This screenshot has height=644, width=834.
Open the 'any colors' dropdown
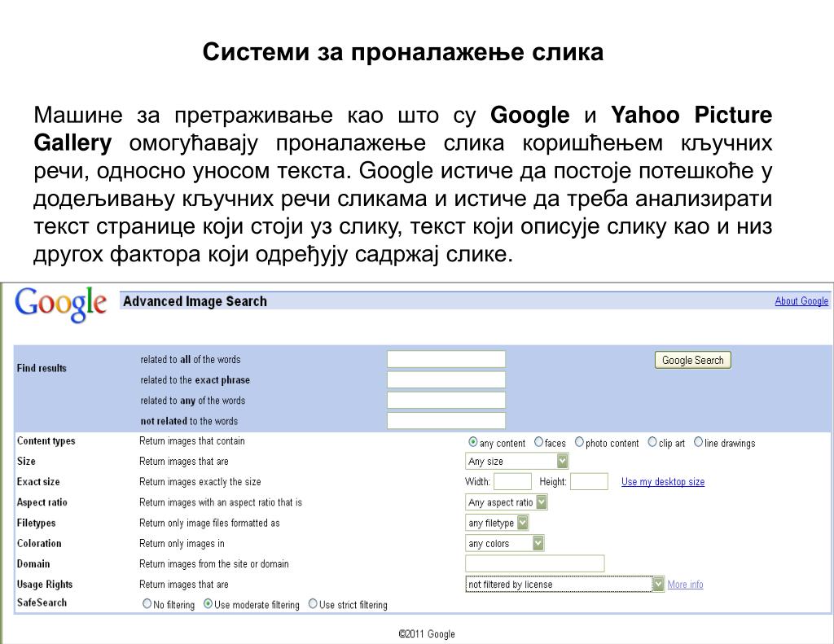click(x=505, y=544)
